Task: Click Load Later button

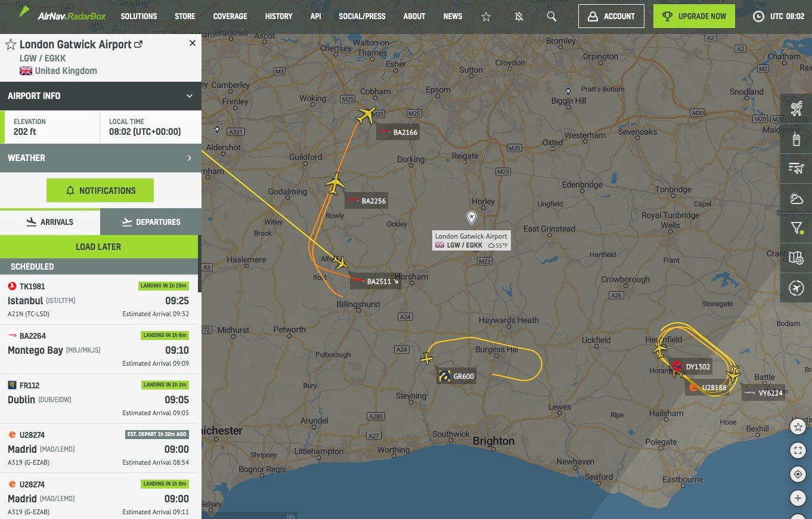Action: tap(98, 247)
